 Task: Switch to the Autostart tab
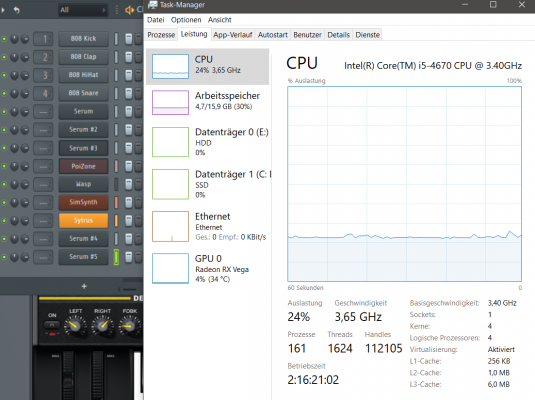tap(273, 35)
